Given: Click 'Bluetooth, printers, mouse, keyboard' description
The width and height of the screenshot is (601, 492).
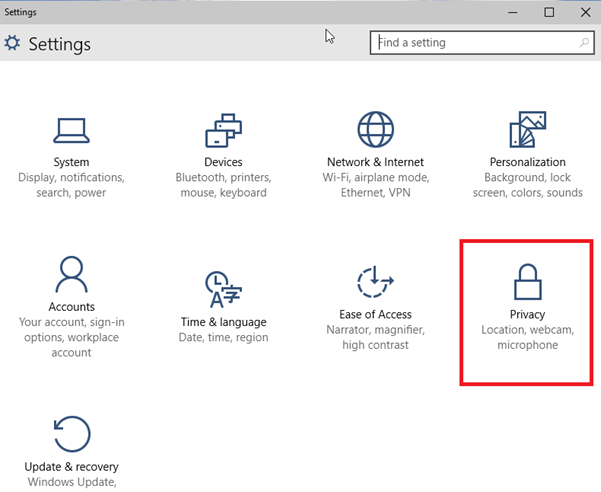Looking at the screenshot, I should (223, 185).
